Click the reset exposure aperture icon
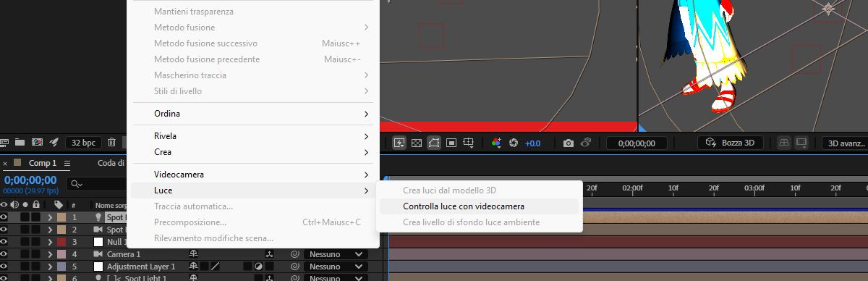The height and width of the screenshot is (281, 868). click(x=514, y=143)
